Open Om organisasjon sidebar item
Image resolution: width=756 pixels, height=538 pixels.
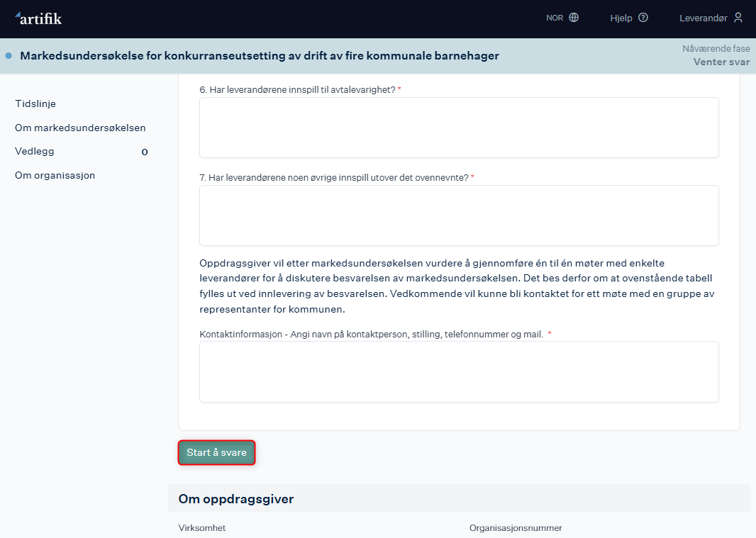[x=55, y=176]
